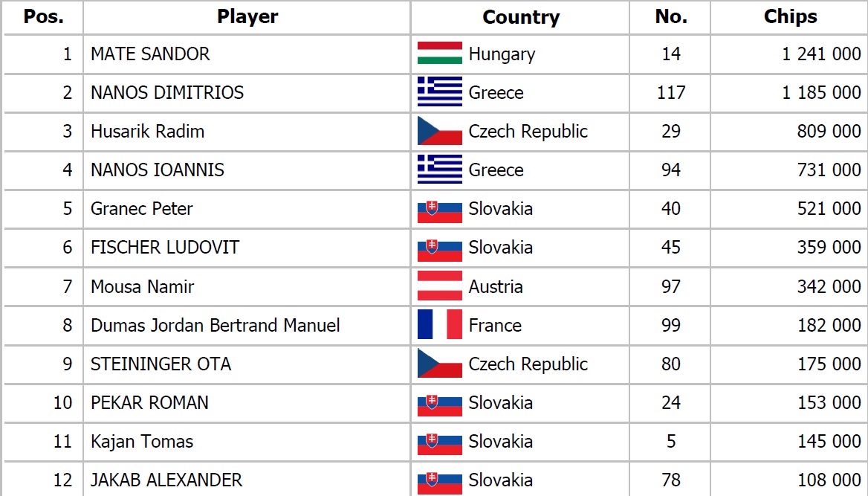The image size is (868, 496).
Task: Click the Pos. column header
Action: click(43, 16)
